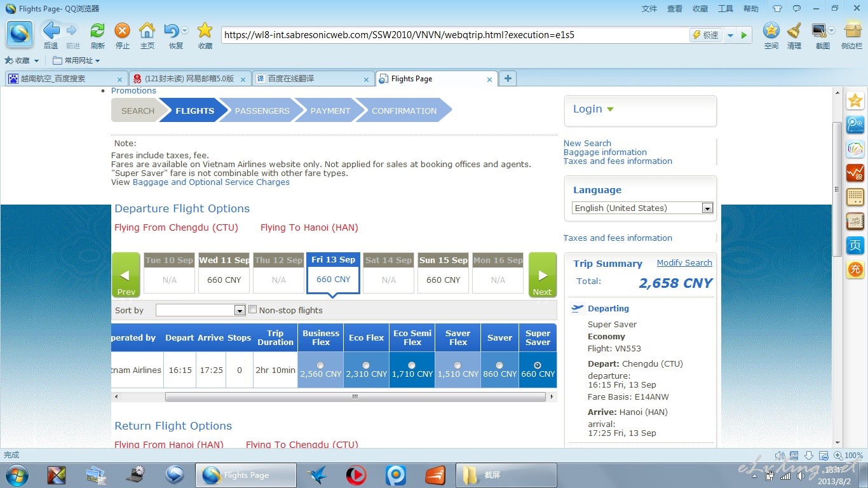Go back with the 后退 arrow button
The image size is (868, 488).
pos(51,30)
